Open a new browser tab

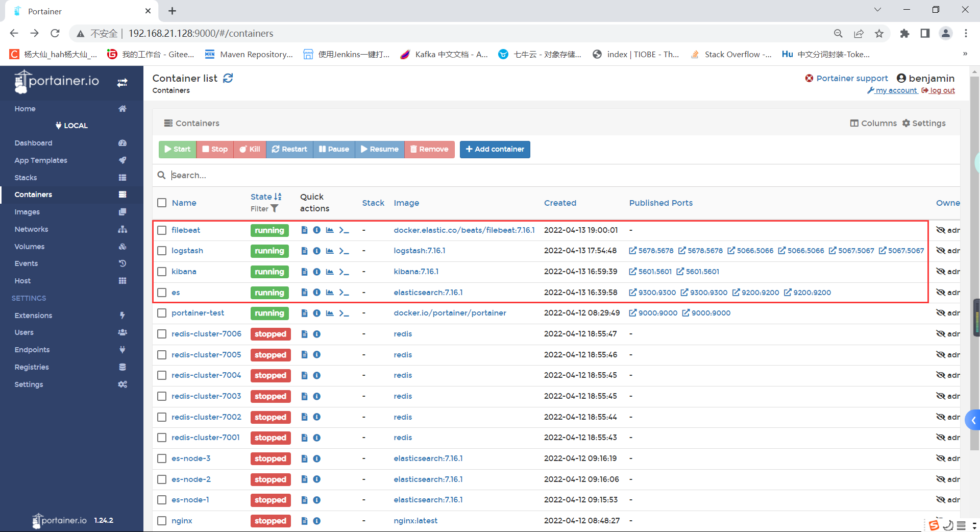tap(172, 11)
